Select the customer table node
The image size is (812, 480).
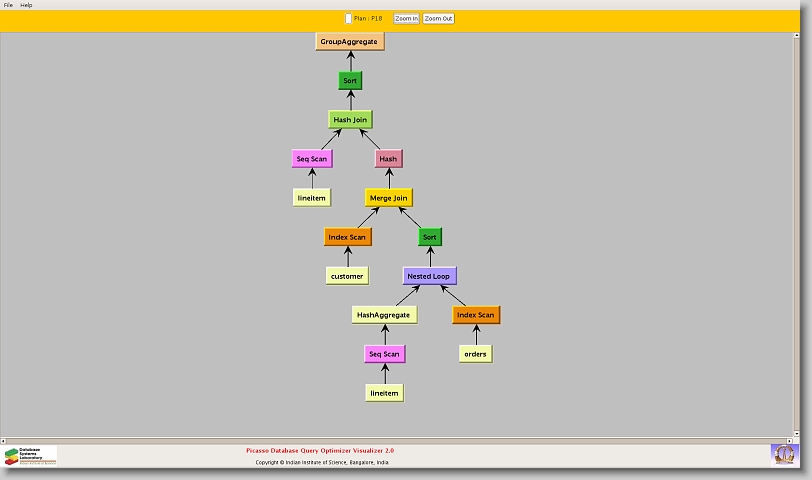347,276
